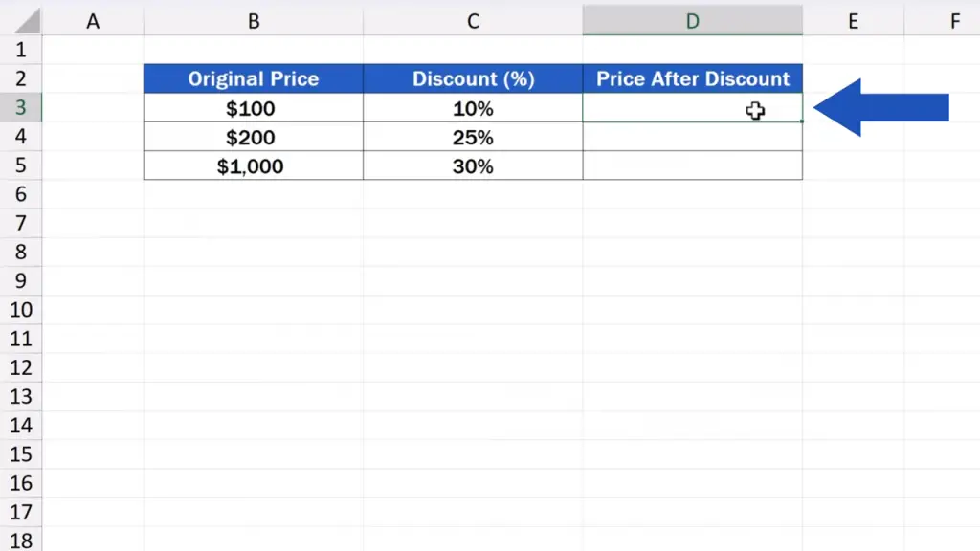Select column D header
The height and width of the screenshot is (551, 980).
[x=692, y=20]
